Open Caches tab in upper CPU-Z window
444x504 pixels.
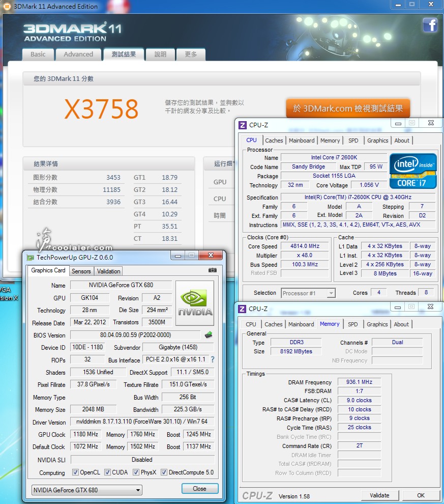274,141
